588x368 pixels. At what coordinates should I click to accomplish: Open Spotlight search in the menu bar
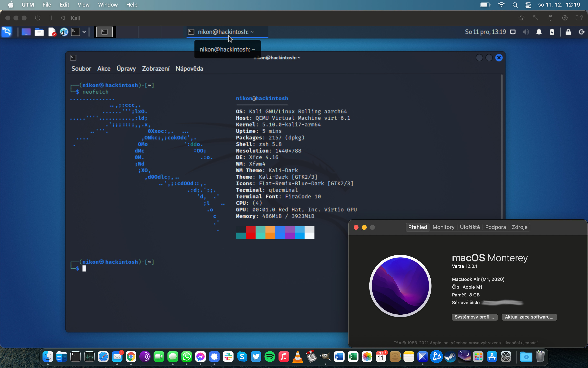pos(515,5)
